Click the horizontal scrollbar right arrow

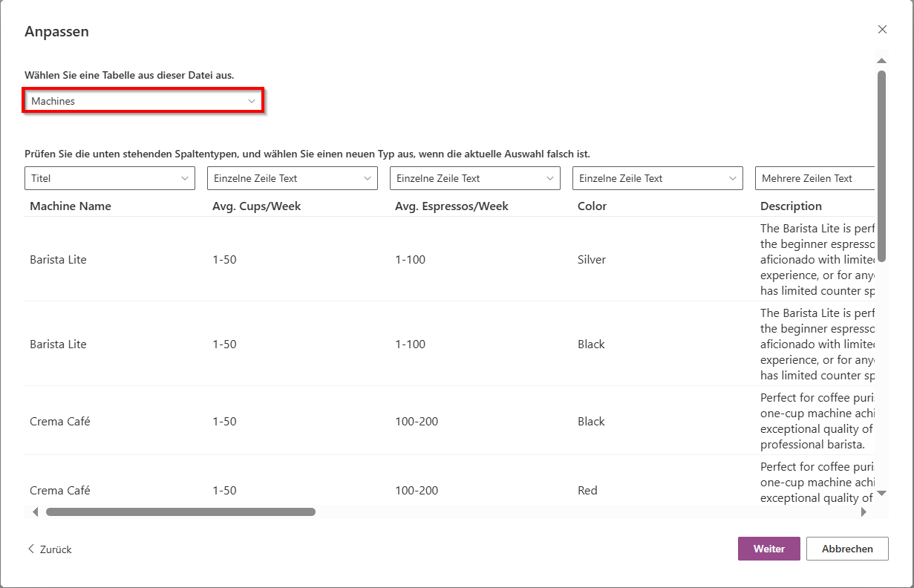[864, 512]
